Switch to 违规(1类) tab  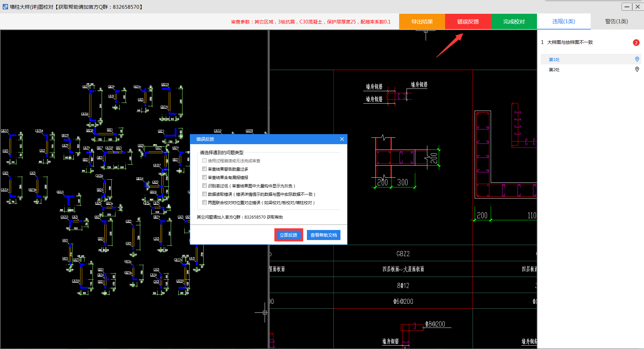[x=563, y=21]
